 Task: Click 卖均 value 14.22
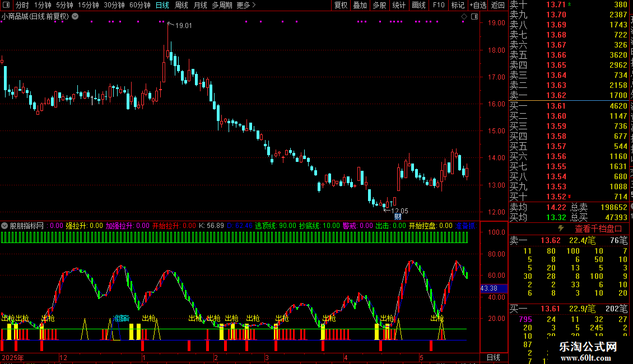556,207
